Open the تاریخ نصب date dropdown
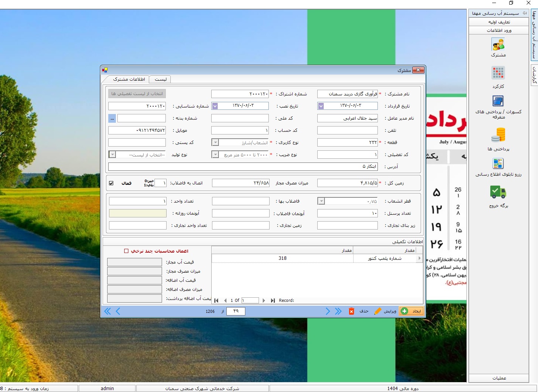538x392 pixels. coord(215,106)
